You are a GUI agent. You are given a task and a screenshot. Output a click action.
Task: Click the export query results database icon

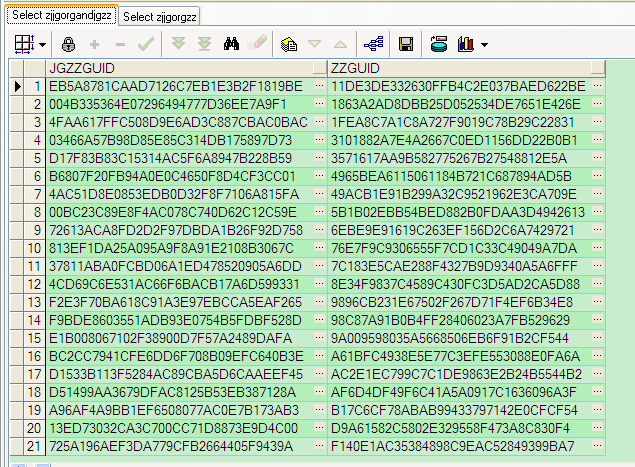439,44
